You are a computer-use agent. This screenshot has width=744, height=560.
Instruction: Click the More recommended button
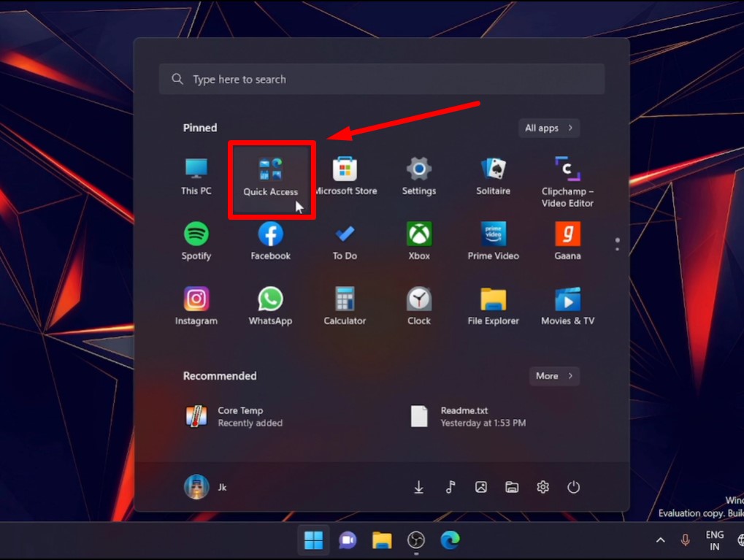click(554, 376)
